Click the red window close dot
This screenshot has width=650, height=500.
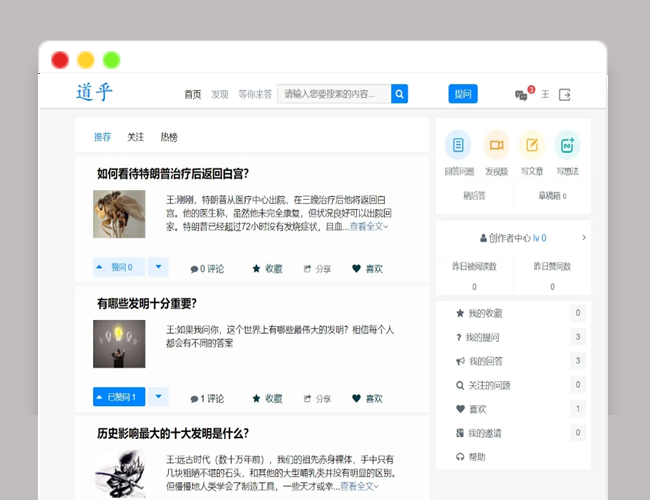click(x=60, y=60)
